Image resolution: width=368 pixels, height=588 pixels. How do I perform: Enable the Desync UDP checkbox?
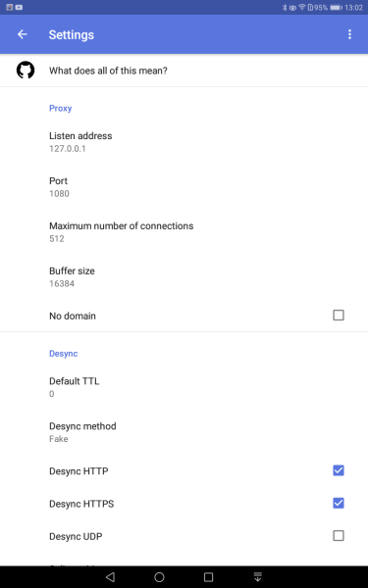tap(339, 536)
